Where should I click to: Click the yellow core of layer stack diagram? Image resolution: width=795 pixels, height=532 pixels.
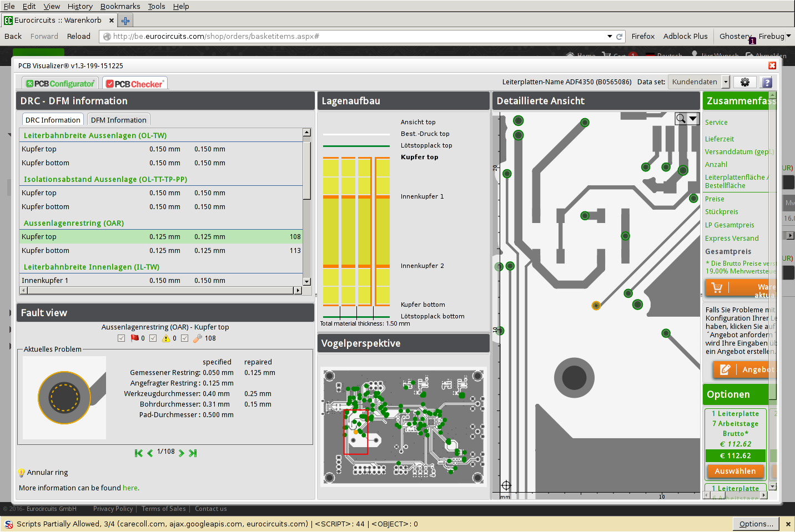(x=356, y=231)
